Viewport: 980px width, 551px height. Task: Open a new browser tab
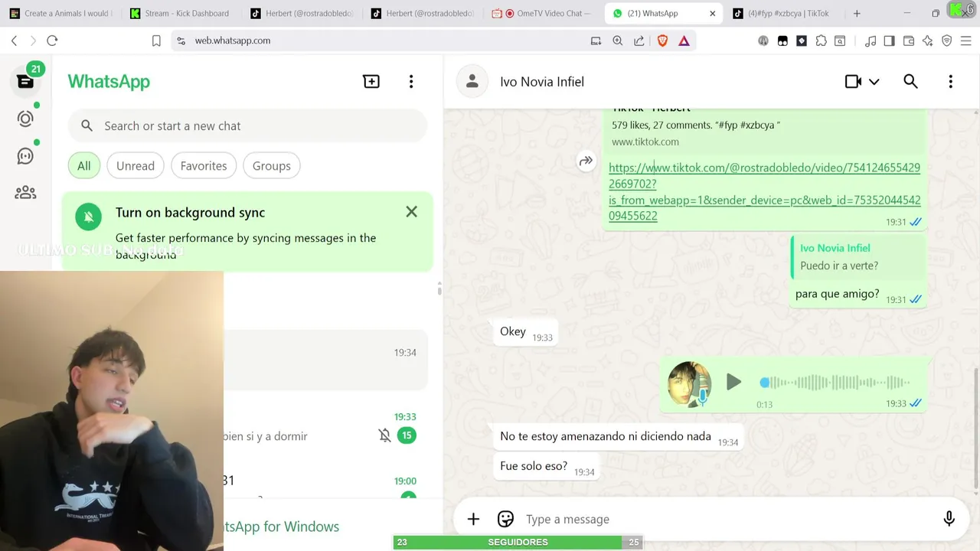coord(857,13)
